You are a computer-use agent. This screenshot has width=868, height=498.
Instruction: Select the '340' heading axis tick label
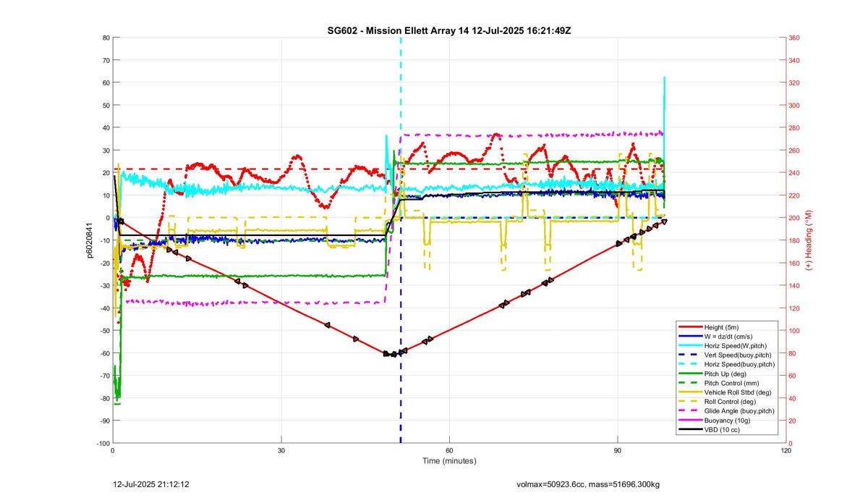pos(793,60)
